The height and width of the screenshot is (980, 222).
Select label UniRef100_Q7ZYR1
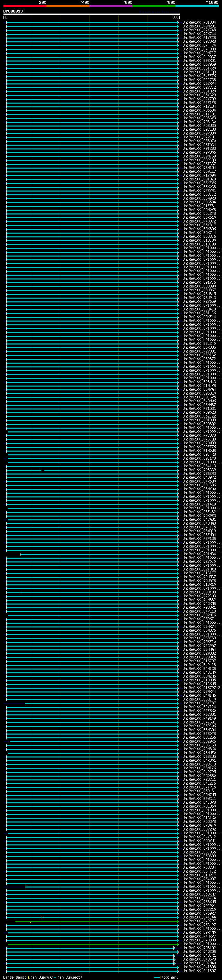click(x=199, y=191)
